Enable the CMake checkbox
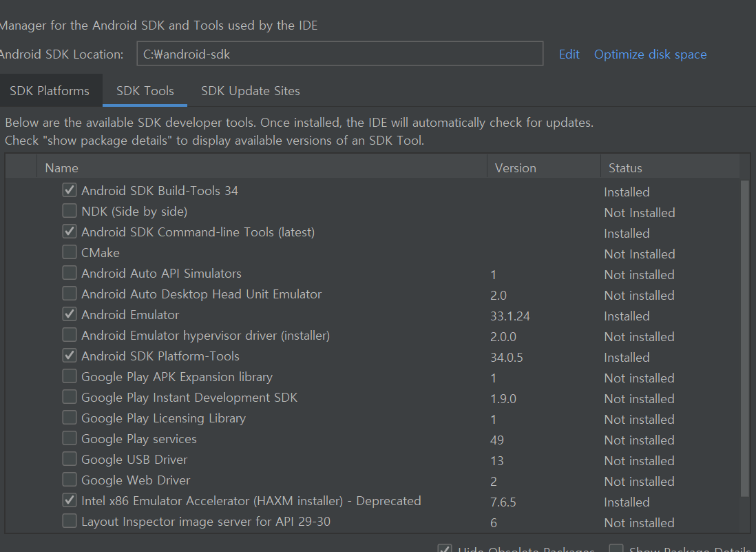The image size is (756, 552). 70,252
